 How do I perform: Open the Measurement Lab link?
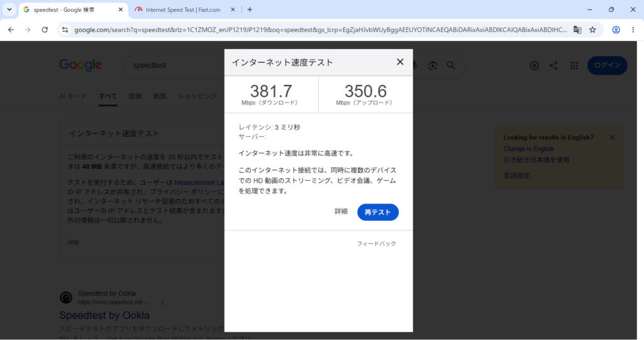(x=199, y=183)
